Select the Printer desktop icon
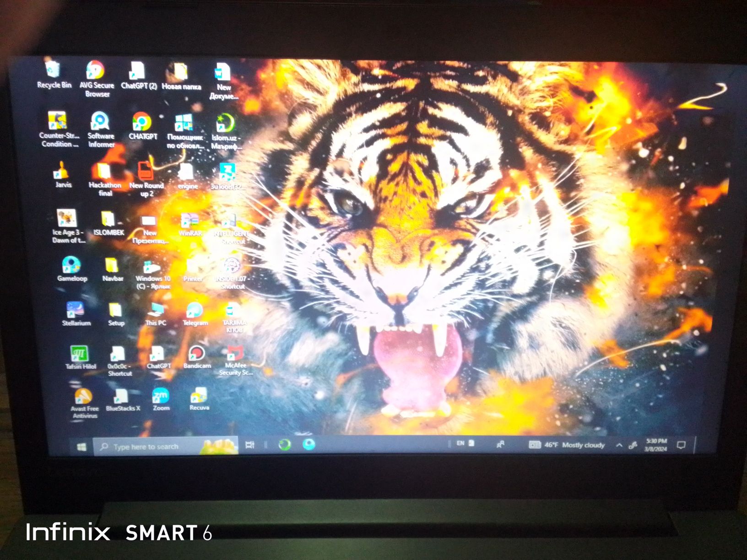747x560 pixels. (193, 269)
